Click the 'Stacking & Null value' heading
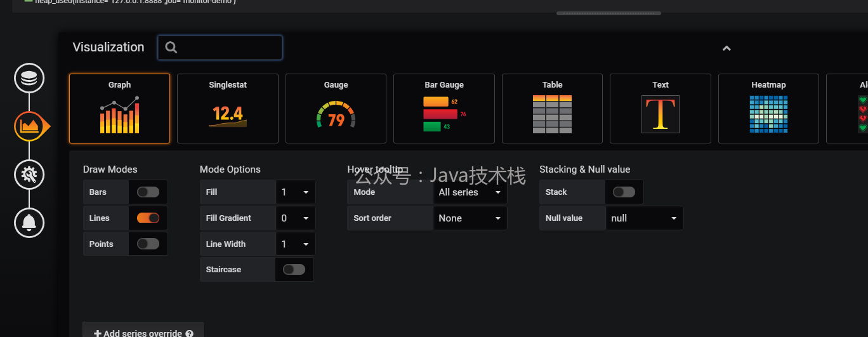 [584, 169]
